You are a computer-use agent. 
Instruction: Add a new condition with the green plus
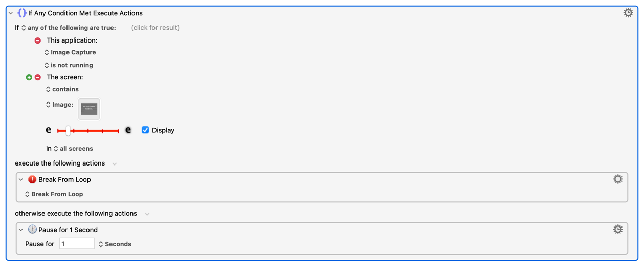29,77
